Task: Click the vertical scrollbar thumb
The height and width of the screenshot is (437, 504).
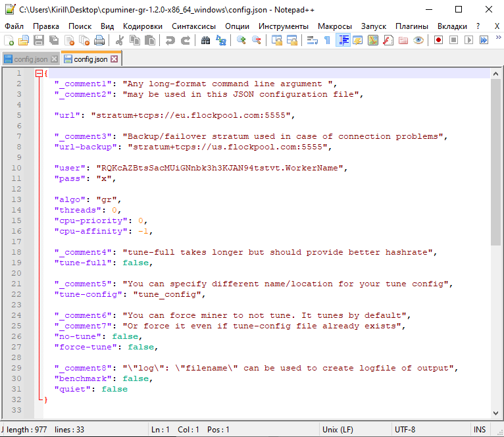Action: 495,162
